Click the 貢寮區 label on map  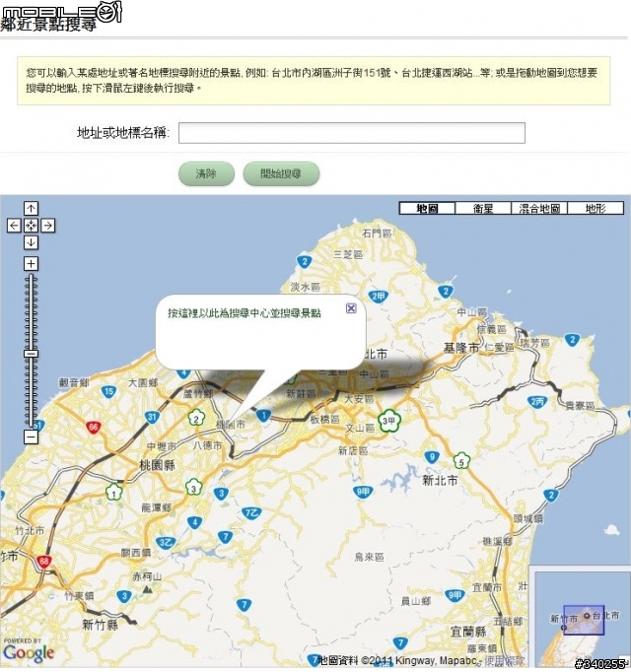tap(581, 405)
